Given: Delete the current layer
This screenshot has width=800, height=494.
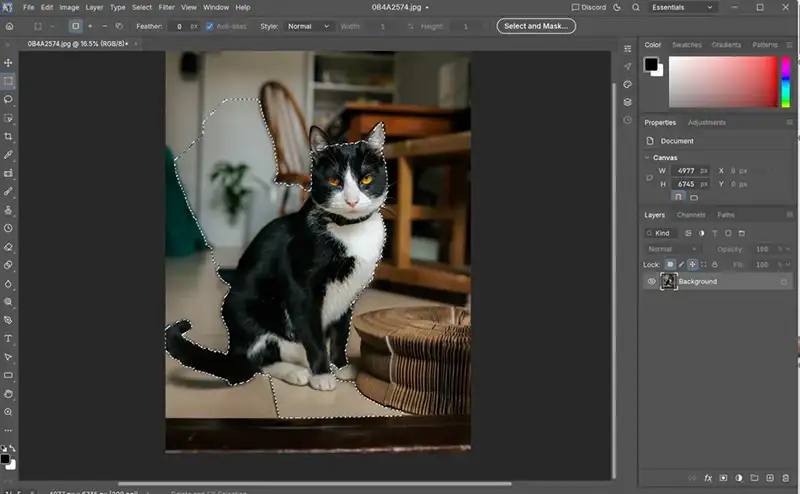Looking at the screenshot, I should click(785, 478).
